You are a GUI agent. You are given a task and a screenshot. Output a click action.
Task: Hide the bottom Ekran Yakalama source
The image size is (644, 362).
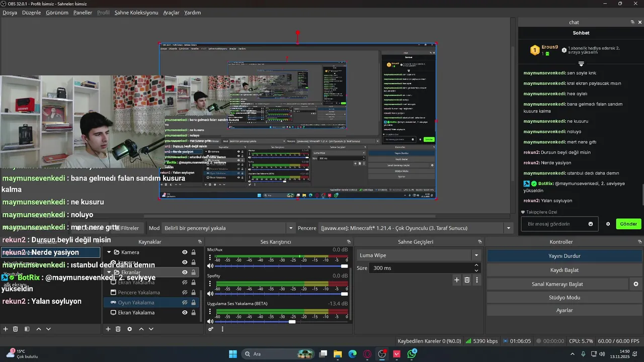click(x=185, y=313)
